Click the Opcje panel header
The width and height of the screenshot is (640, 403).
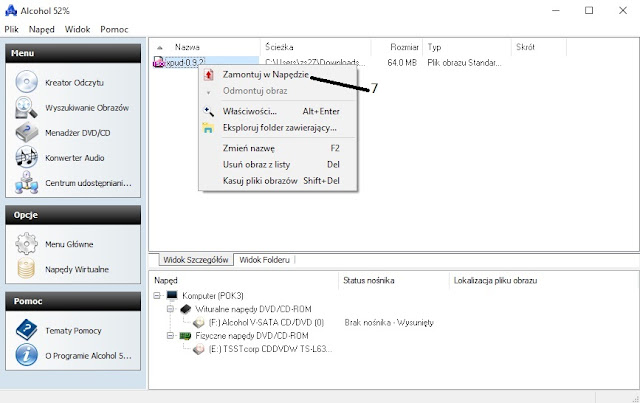tap(73, 215)
